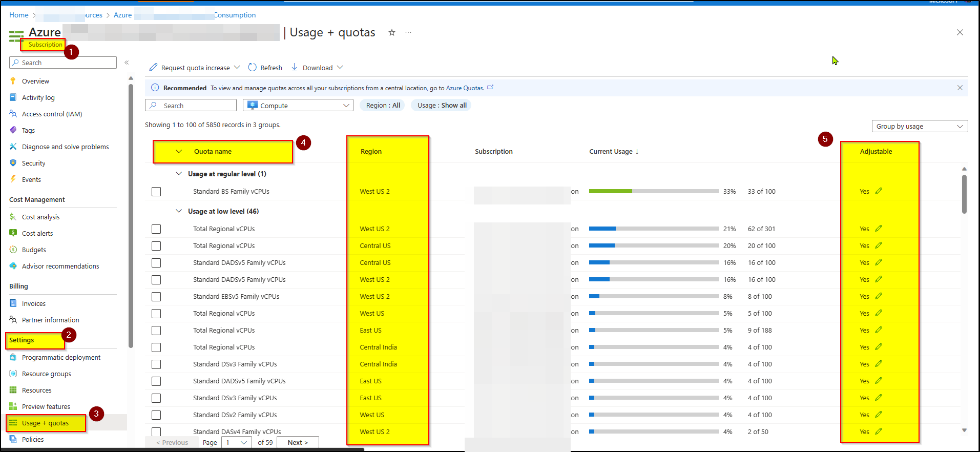Check Total Regional vCPUs West US 2 row
The height and width of the screenshot is (452, 980).
tap(156, 229)
